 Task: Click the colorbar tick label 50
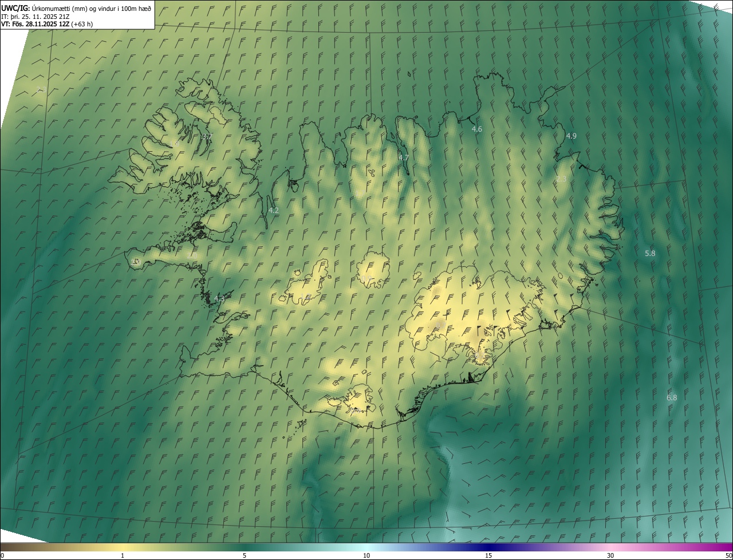728,555
